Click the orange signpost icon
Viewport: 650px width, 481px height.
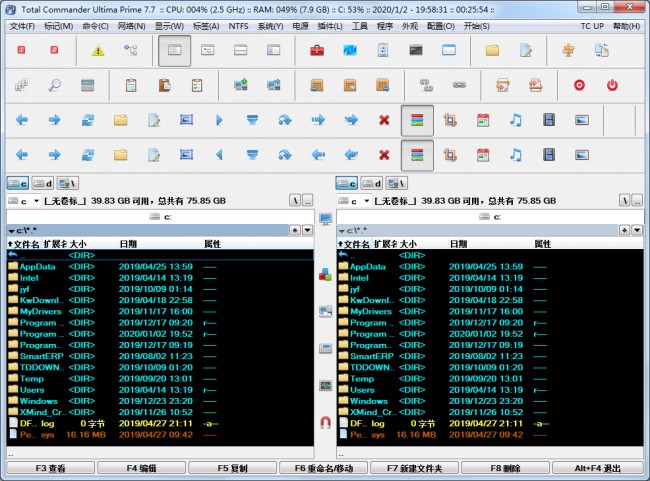(x=568, y=51)
